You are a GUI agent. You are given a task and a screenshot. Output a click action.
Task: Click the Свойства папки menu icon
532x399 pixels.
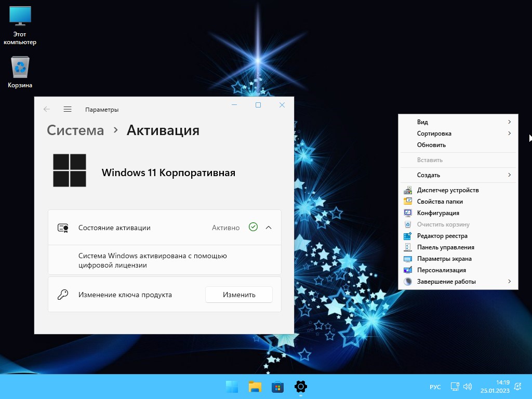pos(408,202)
